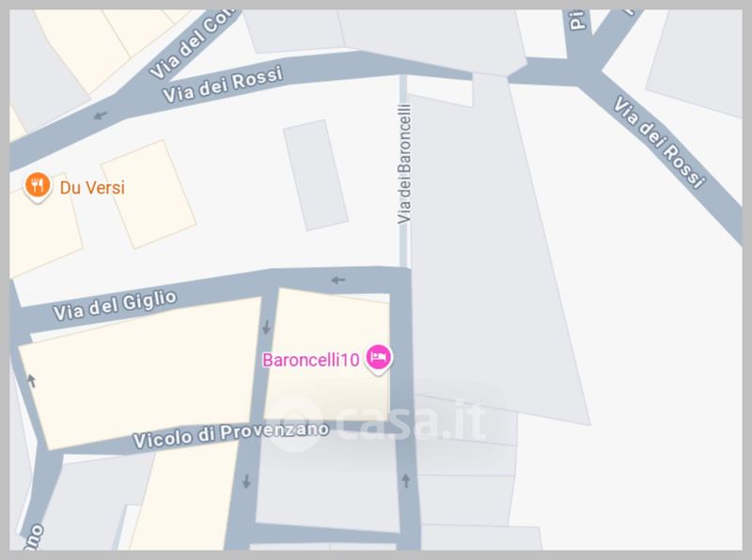
Task: Click the pink Baroncelli10 hotel pin icon
Action: tap(379, 358)
